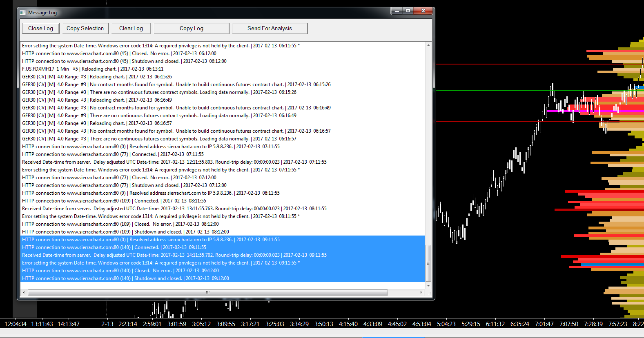The image size is (644, 338).
Task: Clear the message log with Clear Log
Action: tap(131, 28)
